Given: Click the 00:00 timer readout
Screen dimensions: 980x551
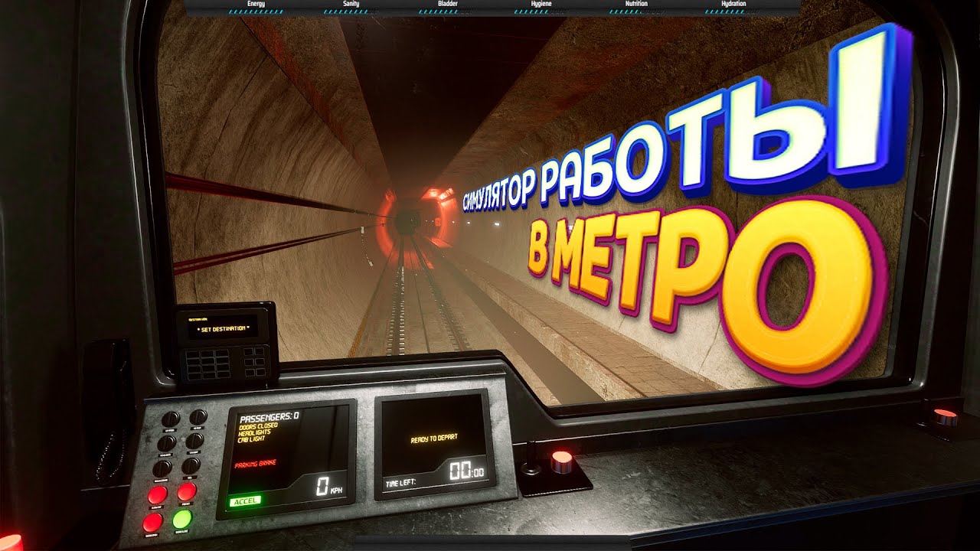Looking at the screenshot, I should 465,472.
